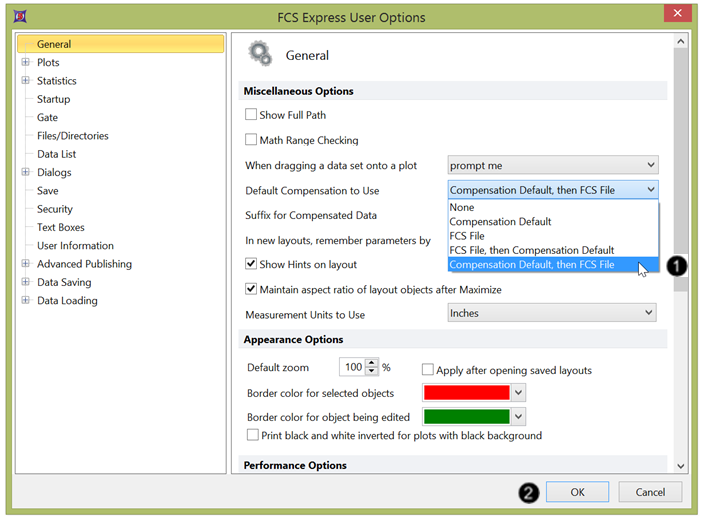The image size is (701, 517).
Task: Select FCS File, then Compensation Default
Action: pos(553,250)
